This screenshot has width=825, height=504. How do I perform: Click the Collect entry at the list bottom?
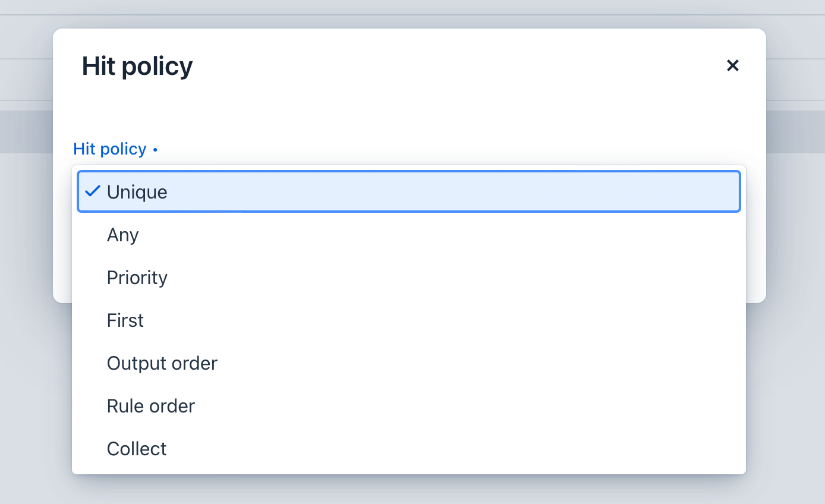tap(136, 448)
